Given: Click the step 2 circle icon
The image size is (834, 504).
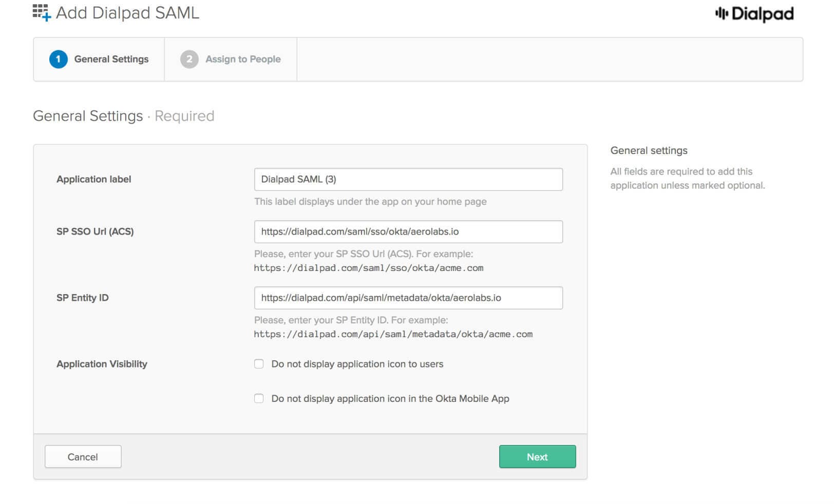Looking at the screenshot, I should point(189,59).
